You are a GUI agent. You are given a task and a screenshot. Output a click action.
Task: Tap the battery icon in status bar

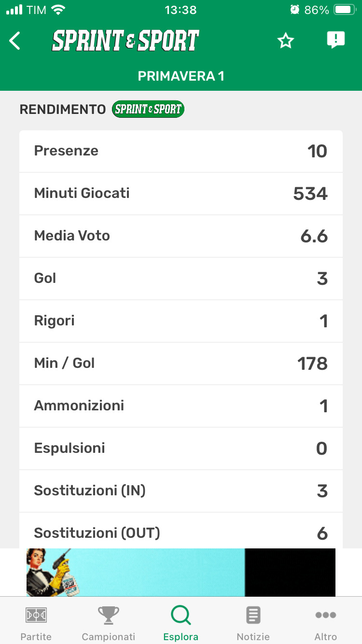tap(345, 10)
